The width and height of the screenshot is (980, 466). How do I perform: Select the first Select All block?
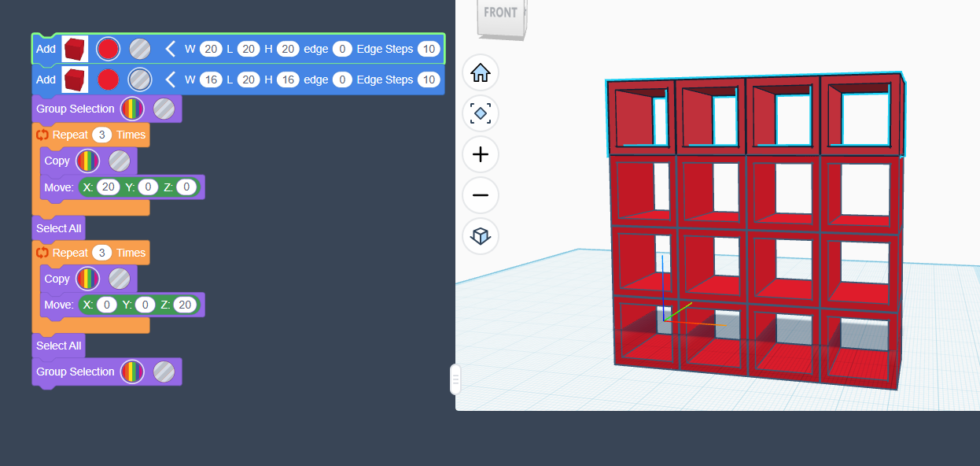point(58,228)
